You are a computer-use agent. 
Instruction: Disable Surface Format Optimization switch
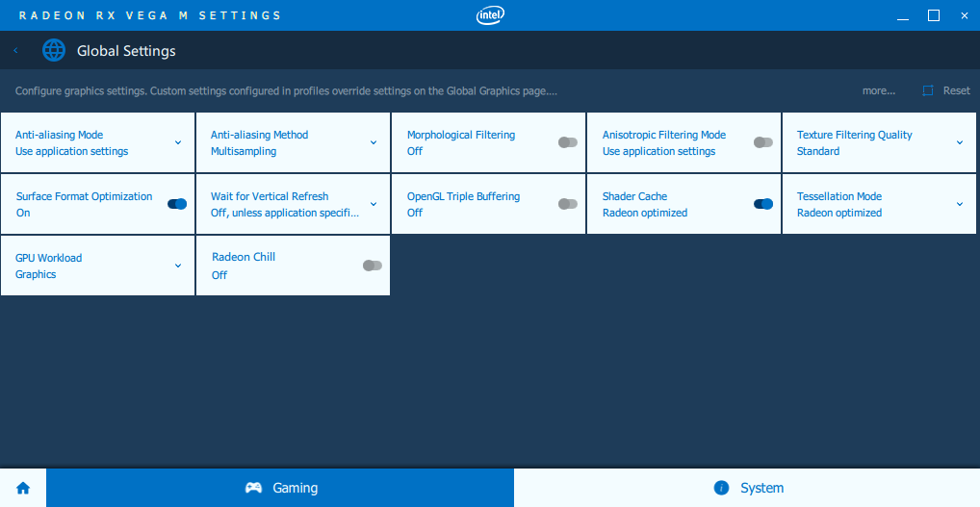[x=177, y=204]
